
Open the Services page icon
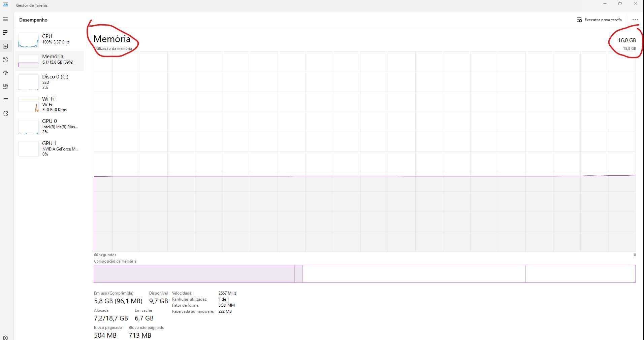click(x=5, y=113)
